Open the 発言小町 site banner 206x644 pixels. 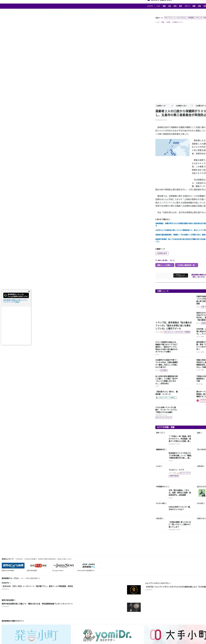click(x=36, y=634)
